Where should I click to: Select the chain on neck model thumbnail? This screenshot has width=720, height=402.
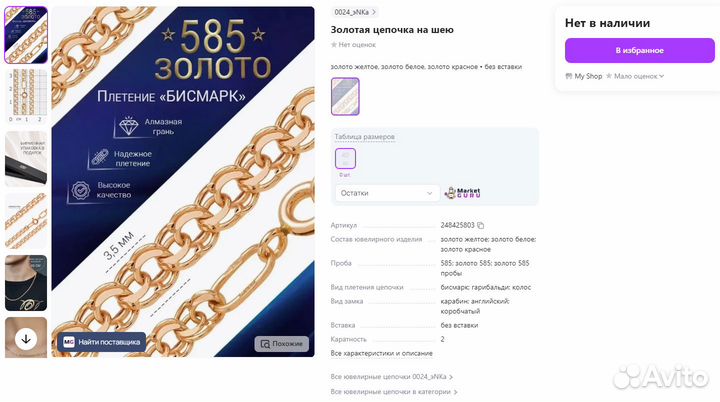pos(26,283)
